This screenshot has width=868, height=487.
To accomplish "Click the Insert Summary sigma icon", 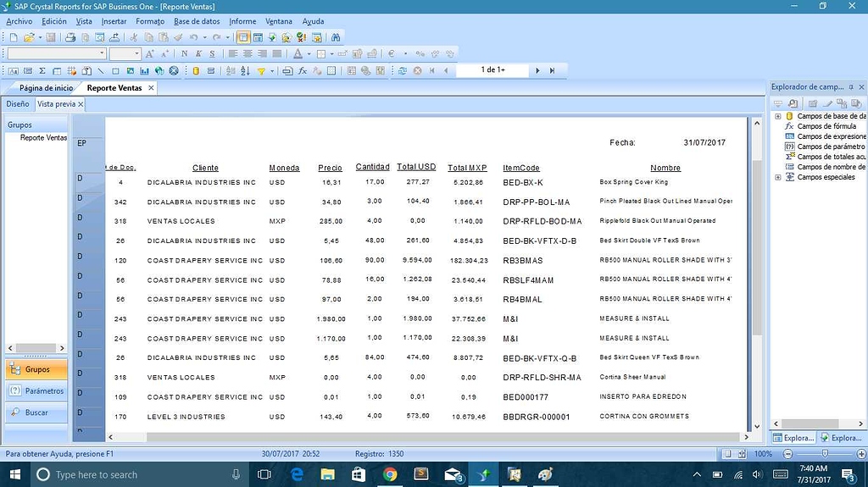I will tap(42, 71).
